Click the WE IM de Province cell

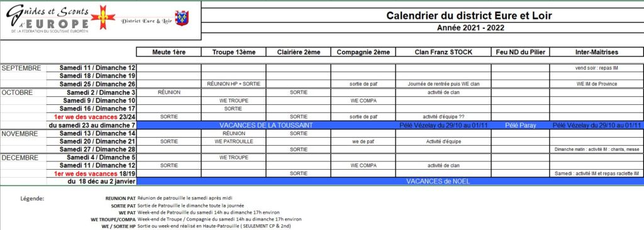tap(597, 84)
